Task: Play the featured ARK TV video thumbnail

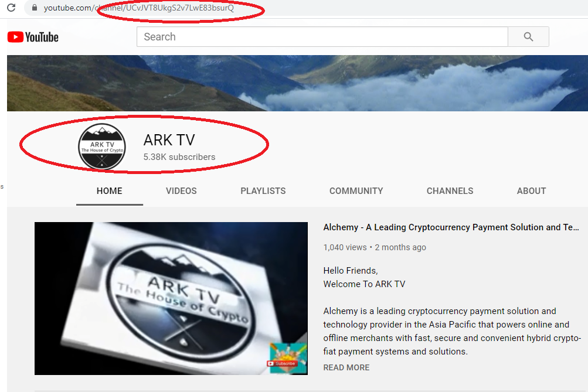Action: pos(171,298)
